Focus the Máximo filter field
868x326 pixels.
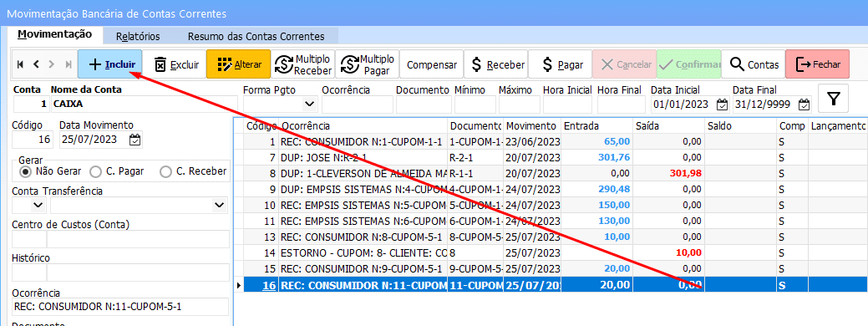pos(520,104)
